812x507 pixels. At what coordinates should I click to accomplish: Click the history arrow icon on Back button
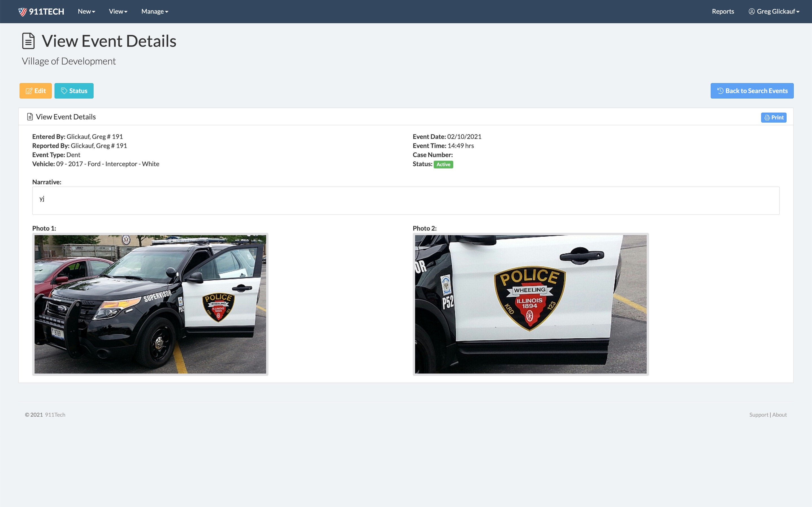point(720,91)
